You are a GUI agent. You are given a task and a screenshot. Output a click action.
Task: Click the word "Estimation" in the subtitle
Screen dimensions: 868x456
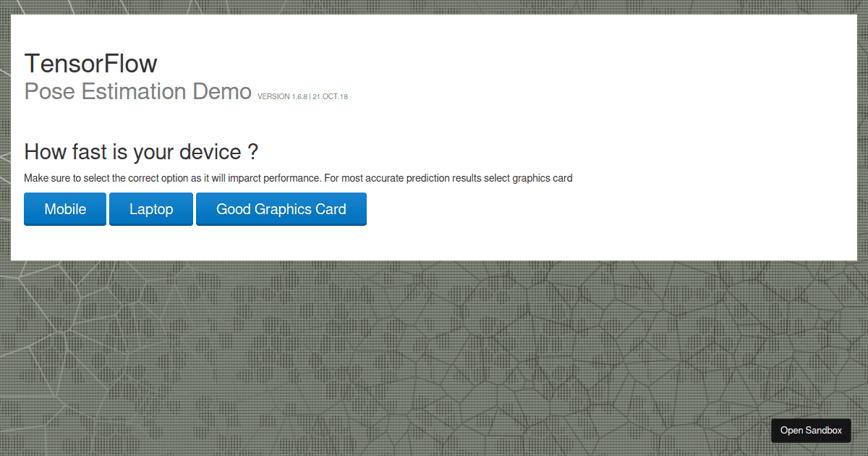[133, 92]
